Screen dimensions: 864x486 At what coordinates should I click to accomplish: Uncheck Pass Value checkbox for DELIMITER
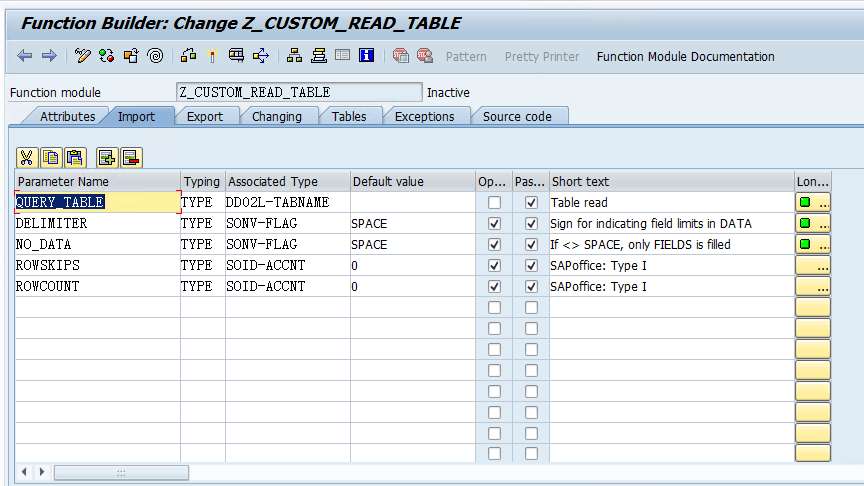coord(531,223)
